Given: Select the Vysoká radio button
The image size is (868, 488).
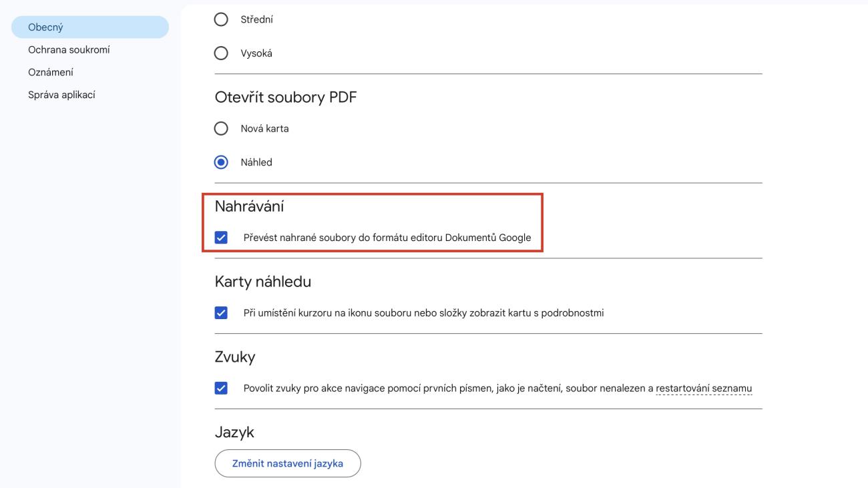Looking at the screenshot, I should coord(221,54).
